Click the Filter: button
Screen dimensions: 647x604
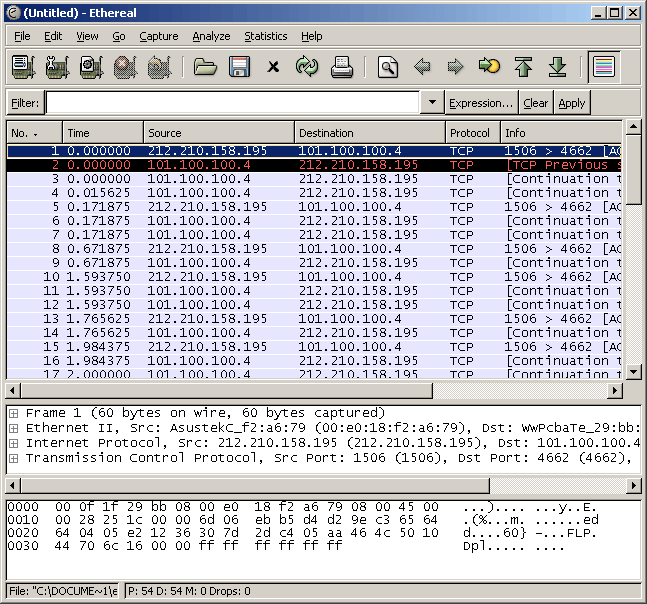(25, 103)
